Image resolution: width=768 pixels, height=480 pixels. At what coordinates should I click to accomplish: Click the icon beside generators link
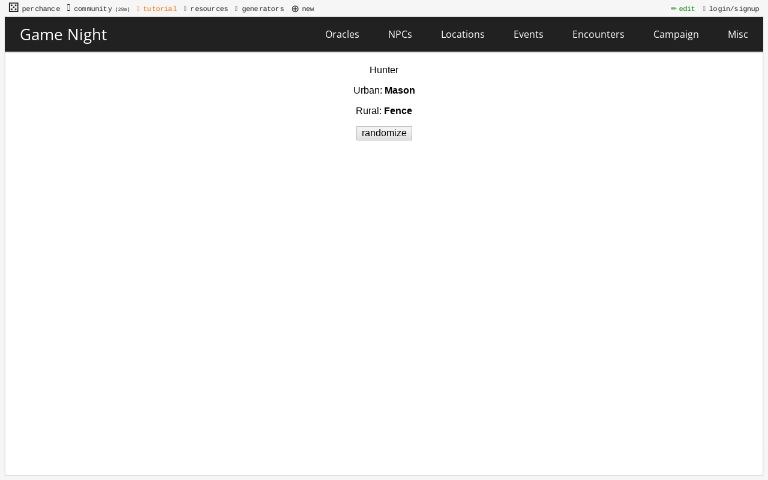(236, 9)
